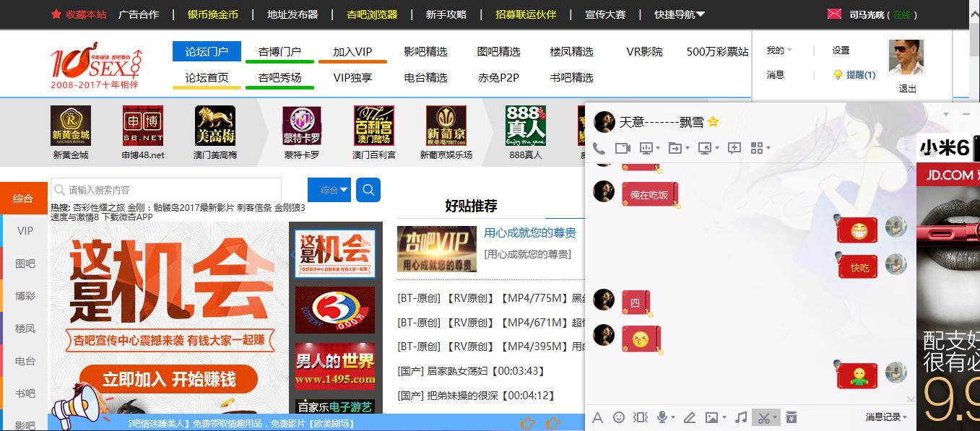Image resolution: width=980 pixels, height=431 pixels.
Task: Click the website's 10 SEX logo
Action: 97,65
